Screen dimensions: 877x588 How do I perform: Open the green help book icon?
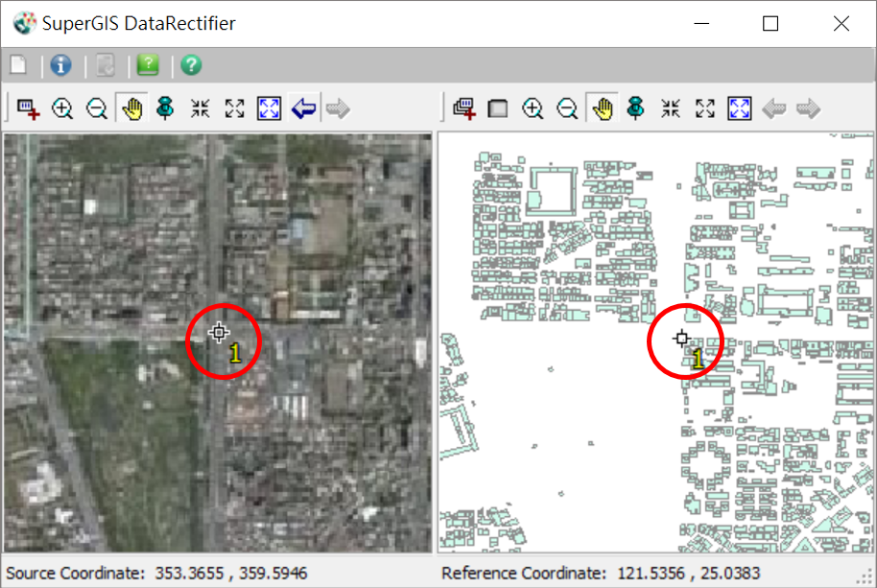click(x=148, y=65)
